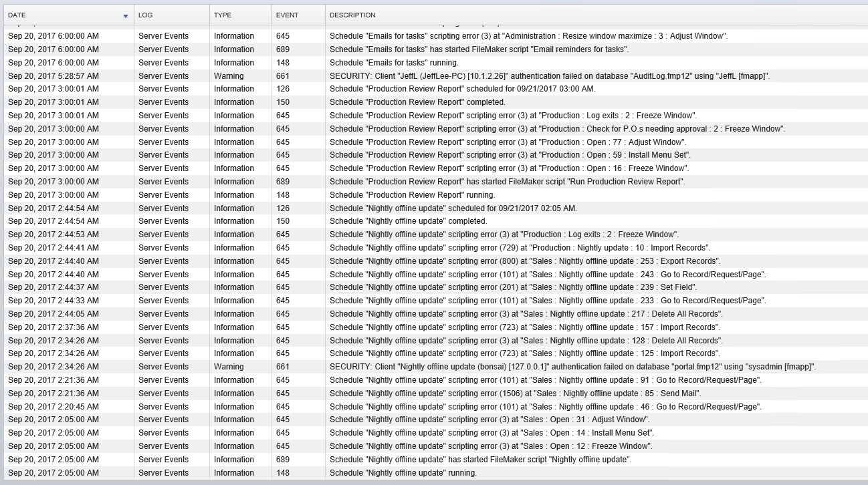Select the "Email reminders for tasks" started row
This screenshot has width=868, height=485.
(479, 49)
